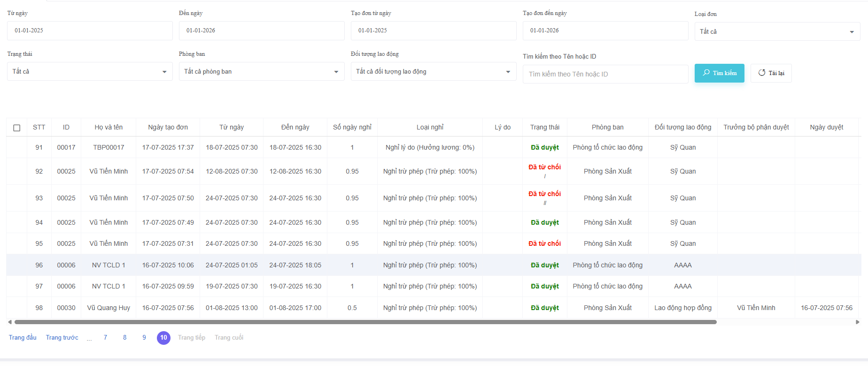Open the Loại đơn dropdown
Screen dimensions: 868x372
[777, 31]
